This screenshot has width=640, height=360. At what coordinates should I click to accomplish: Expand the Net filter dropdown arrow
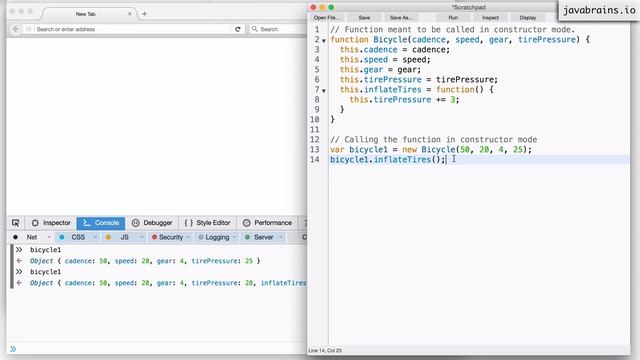click(x=49, y=237)
